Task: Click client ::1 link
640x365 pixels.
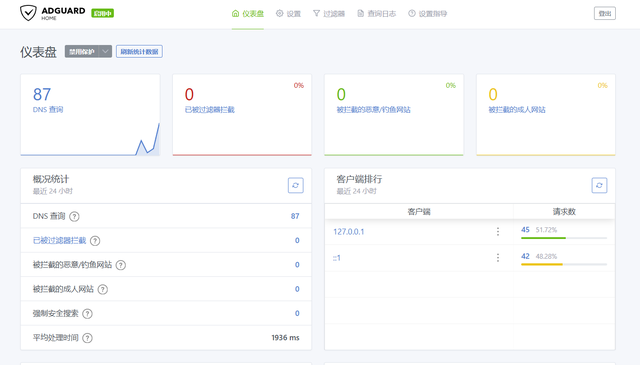Action: [x=336, y=258]
